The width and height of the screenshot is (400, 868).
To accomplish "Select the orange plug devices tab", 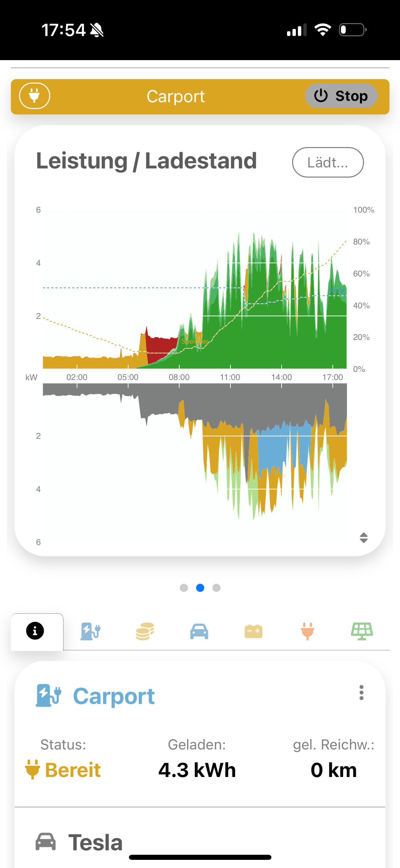I will pos(307,631).
